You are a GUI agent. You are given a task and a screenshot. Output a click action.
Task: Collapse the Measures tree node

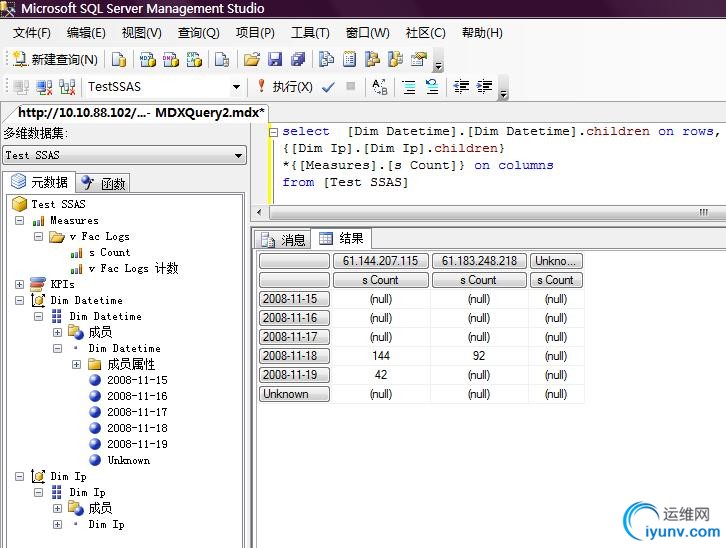(20, 220)
